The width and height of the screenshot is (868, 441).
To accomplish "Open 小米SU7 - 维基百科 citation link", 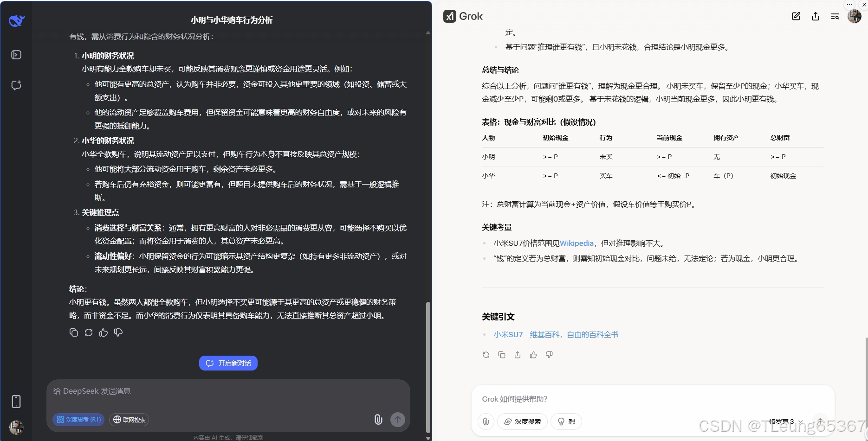I will pyautogui.click(x=556, y=335).
